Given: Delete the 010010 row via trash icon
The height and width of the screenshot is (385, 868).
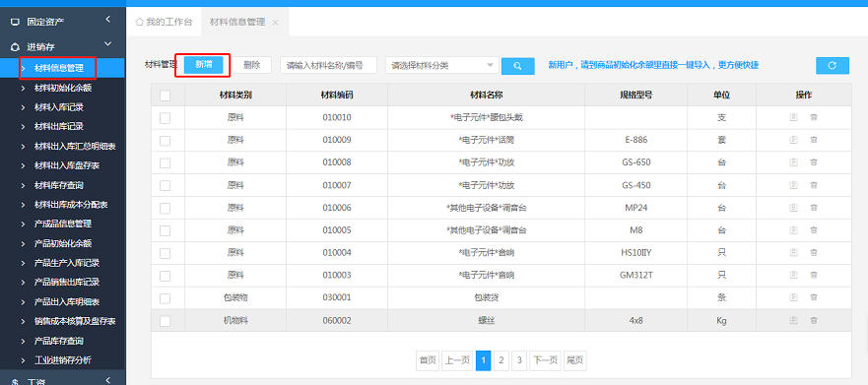Looking at the screenshot, I should (813, 117).
